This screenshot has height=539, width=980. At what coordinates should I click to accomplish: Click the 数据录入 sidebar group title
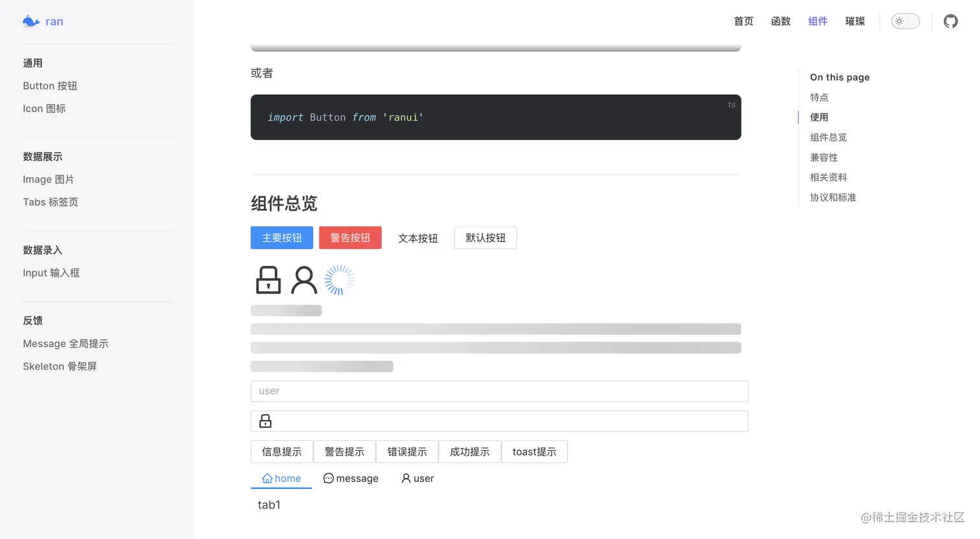[x=43, y=250]
